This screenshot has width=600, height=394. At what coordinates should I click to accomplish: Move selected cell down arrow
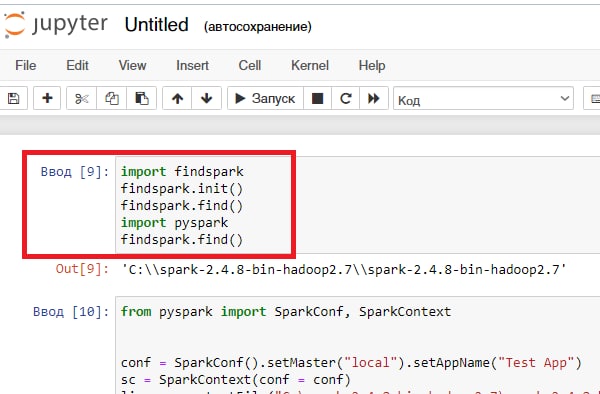[x=207, y=98]
